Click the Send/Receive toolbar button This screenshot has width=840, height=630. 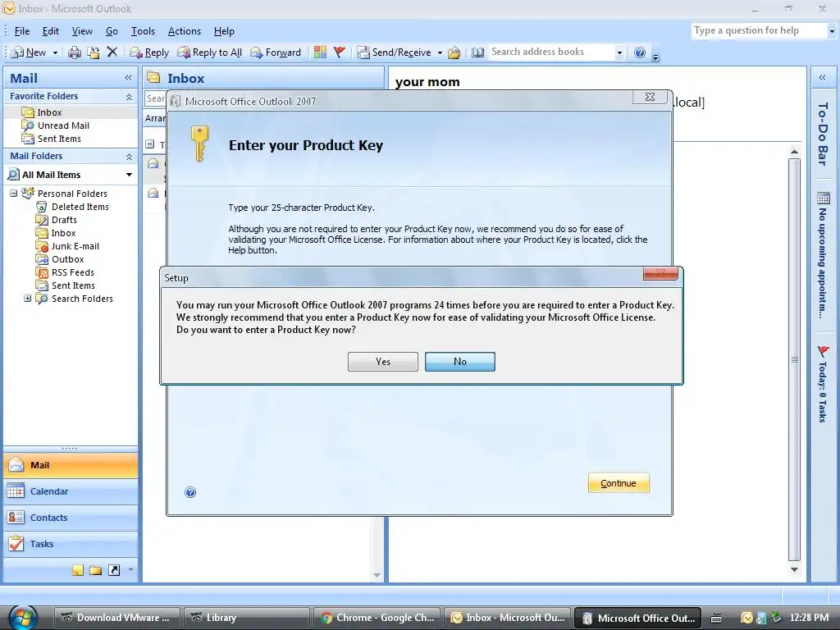[395, 52]
